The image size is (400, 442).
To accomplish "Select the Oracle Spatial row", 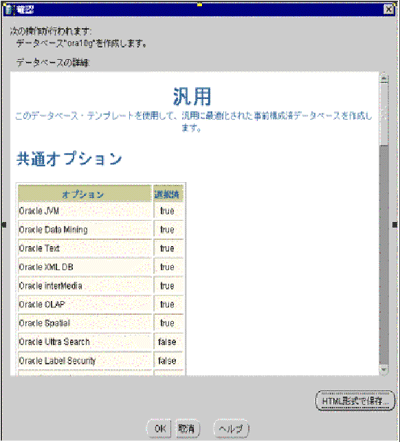I will [x=101, y=323].
